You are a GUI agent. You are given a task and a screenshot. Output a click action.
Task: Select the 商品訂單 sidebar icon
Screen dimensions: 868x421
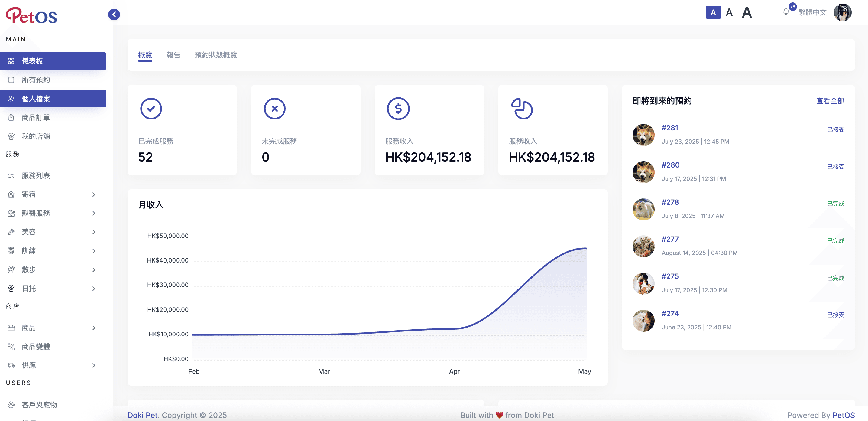coord(11,117)
